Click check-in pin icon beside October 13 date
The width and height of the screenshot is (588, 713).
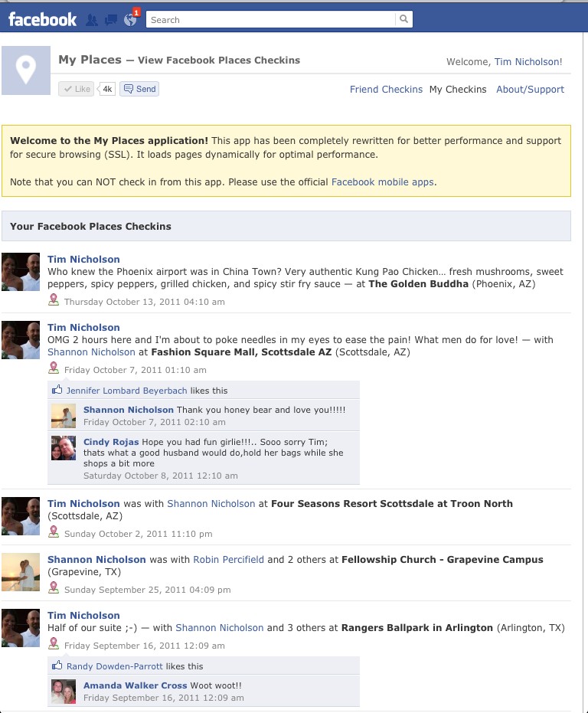point(54,300)
